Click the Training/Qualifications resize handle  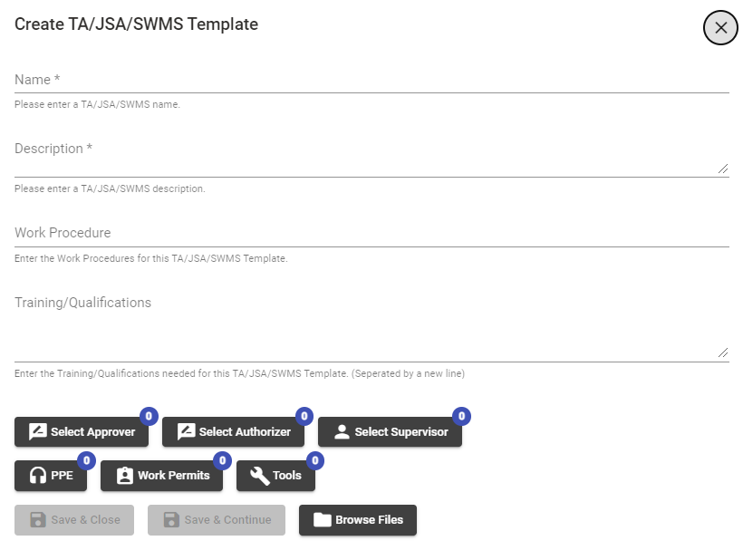pyautogui.click(x=723, y=352)
